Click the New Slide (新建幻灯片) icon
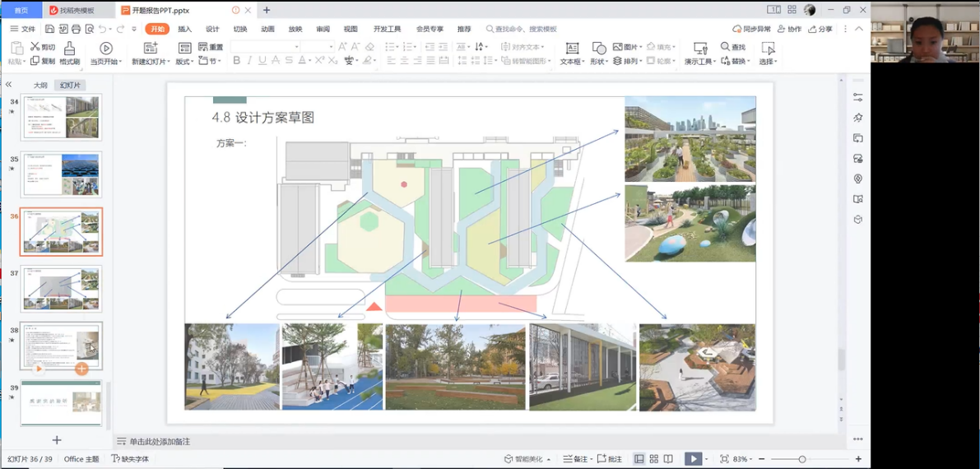 (150, 49)
